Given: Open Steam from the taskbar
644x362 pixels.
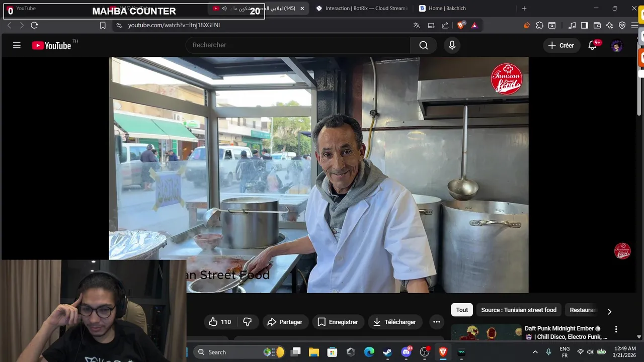Looking at the screenshot, I should (x=387, y=352).
